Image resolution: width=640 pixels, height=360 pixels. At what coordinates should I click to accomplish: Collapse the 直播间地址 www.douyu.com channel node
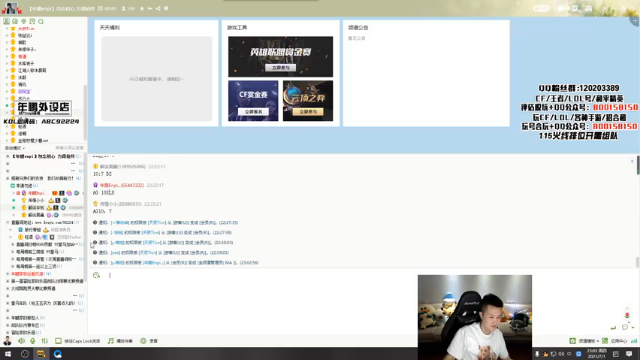click(8, 222)
